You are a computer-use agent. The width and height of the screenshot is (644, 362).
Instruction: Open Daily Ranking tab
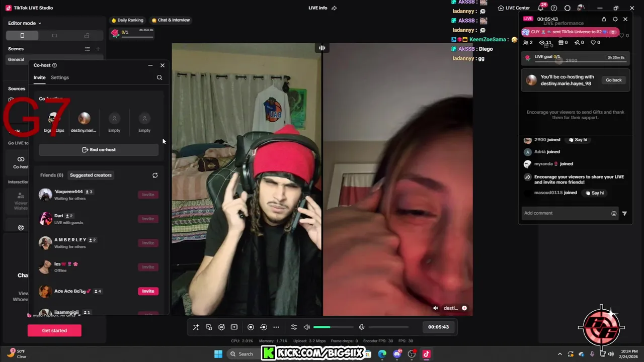pos(127,20)
